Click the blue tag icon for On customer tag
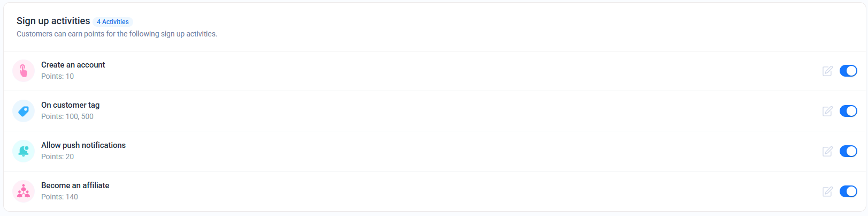This screenshot has width=868, height=216. pos(24,111)
